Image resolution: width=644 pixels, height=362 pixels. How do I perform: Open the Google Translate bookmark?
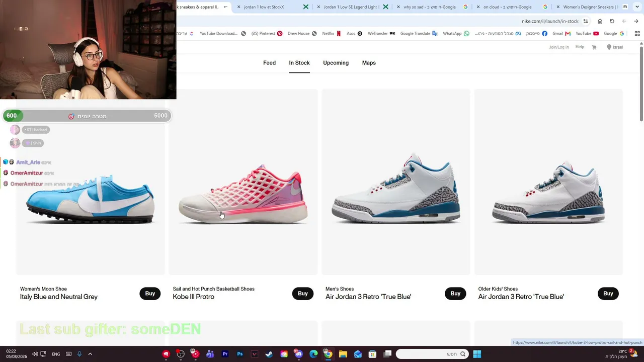[419, 34]
